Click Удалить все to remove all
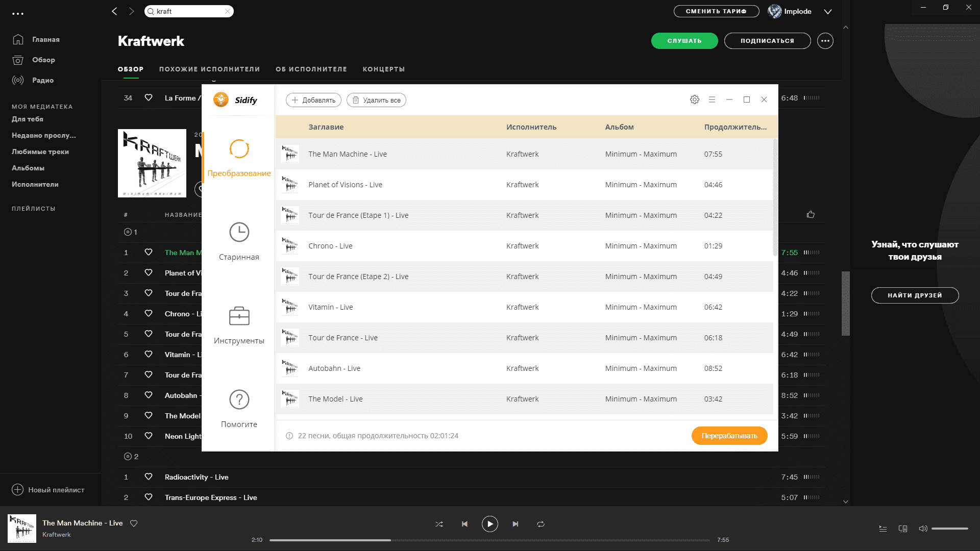The height and width of the screenshot is (551, 980). coord(376,100)
